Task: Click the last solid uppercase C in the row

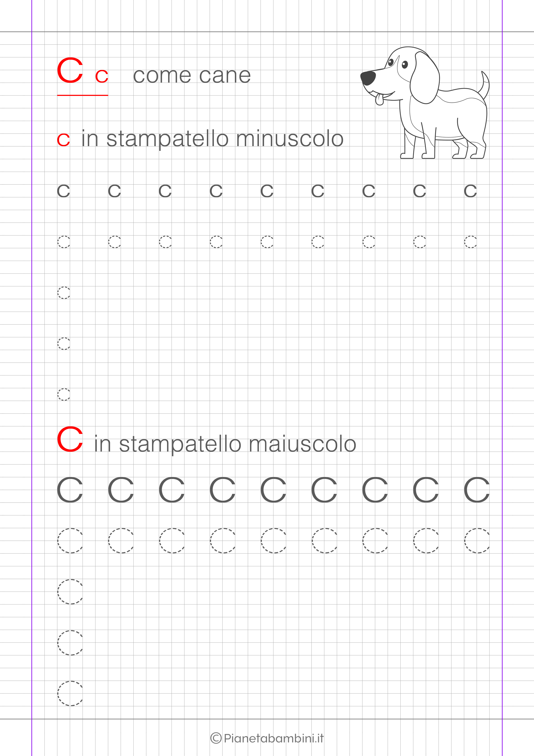Action: 477,490
